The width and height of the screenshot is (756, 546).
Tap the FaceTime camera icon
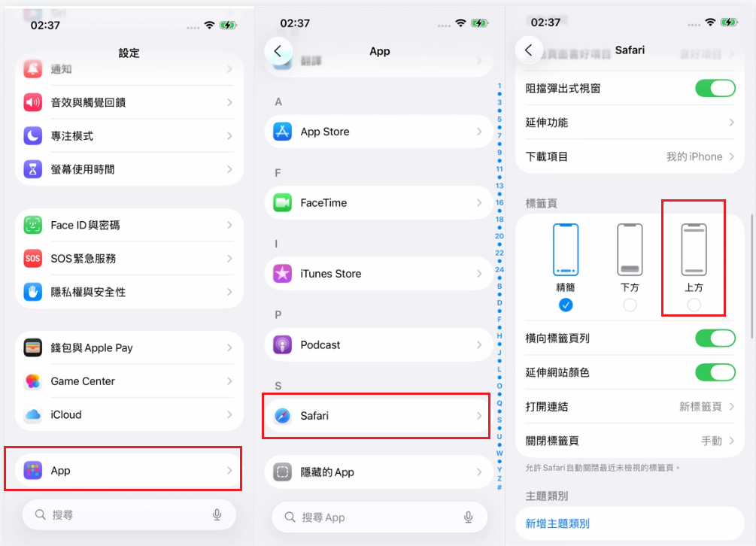[x=282, y=203]
